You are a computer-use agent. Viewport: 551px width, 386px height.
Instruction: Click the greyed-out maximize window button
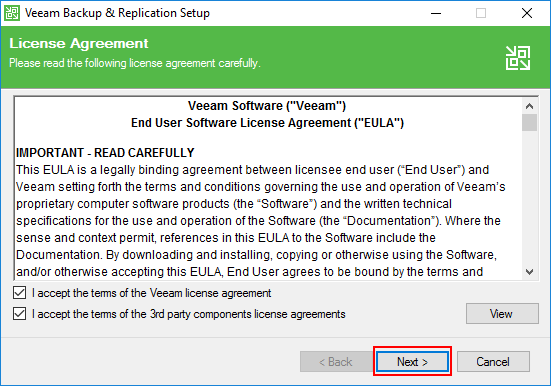[481, 13]
